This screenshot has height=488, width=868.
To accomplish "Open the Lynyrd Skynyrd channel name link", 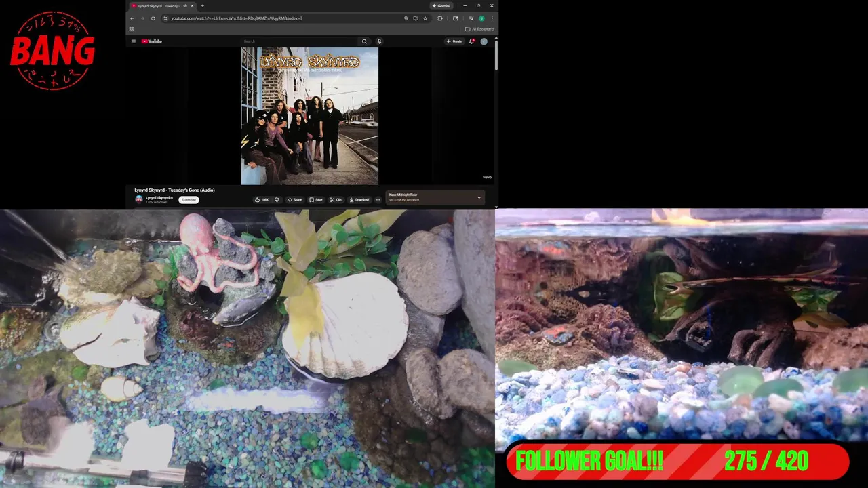I will (x=159, y=197).
